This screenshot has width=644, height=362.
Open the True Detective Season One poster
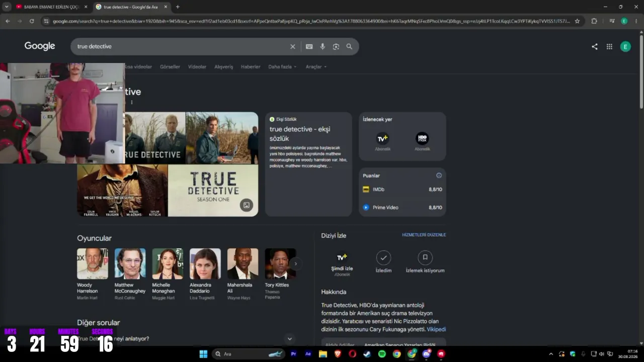pos(213,191)
